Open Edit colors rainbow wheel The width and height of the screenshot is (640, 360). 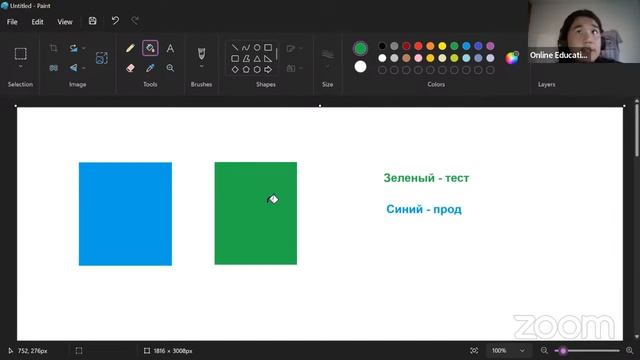click(x=512, y=58)
